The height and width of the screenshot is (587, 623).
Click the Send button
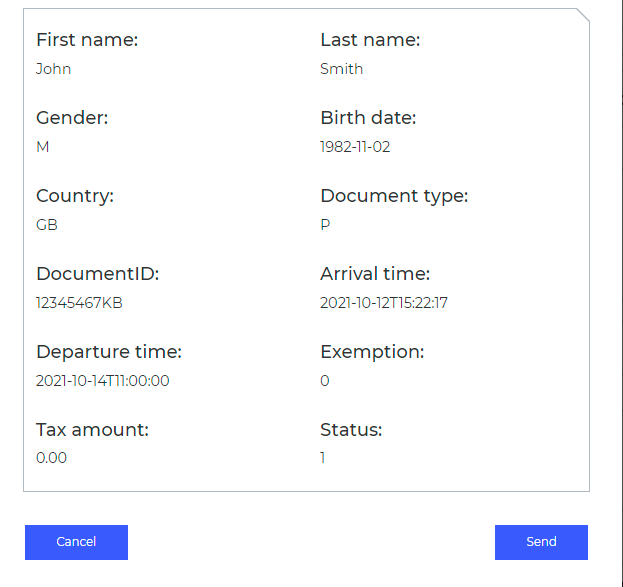pyautogui.click(x=541, y=542)
